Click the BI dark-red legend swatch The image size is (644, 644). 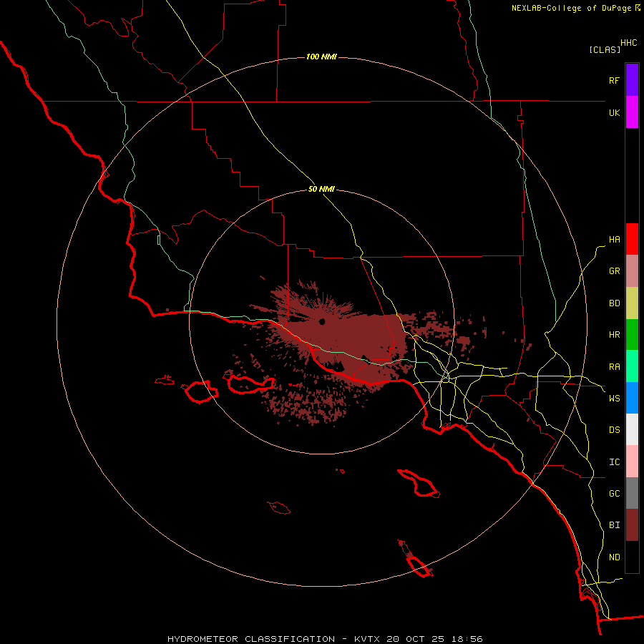(632, 525)
